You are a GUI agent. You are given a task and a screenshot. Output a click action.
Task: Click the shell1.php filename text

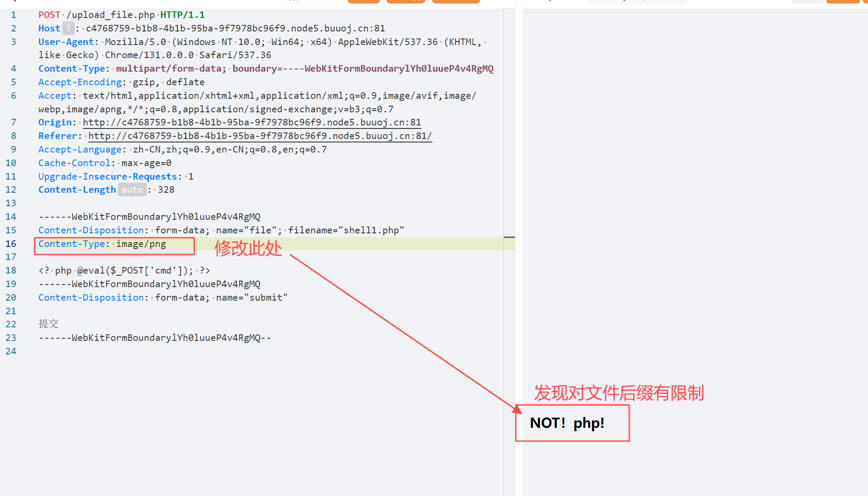point(371,230)
